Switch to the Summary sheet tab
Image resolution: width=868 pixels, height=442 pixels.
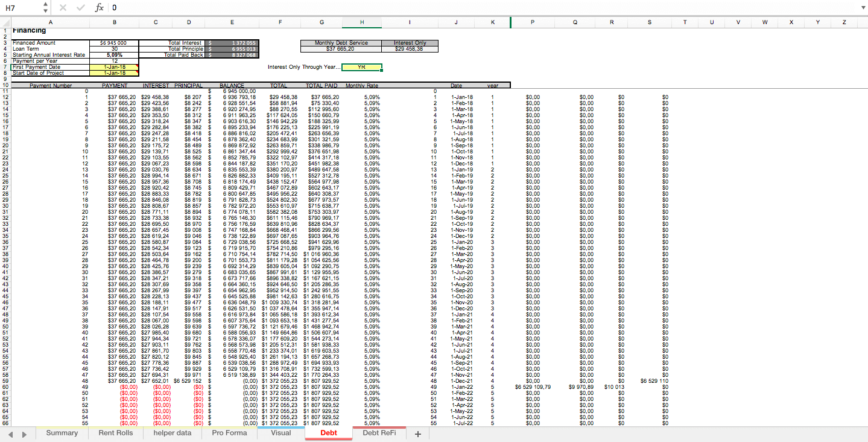pyautogui.click(x=62, y=433)
